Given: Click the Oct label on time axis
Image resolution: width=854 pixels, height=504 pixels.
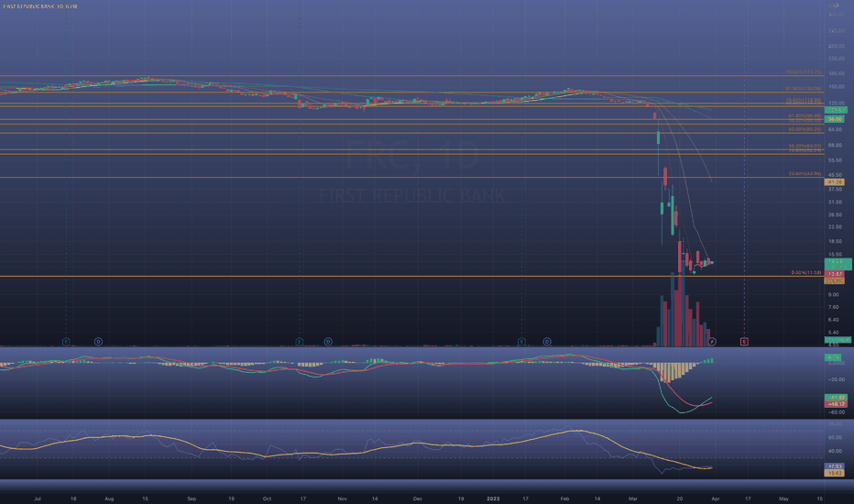Looking at the screenshot, I should (267, 499).
